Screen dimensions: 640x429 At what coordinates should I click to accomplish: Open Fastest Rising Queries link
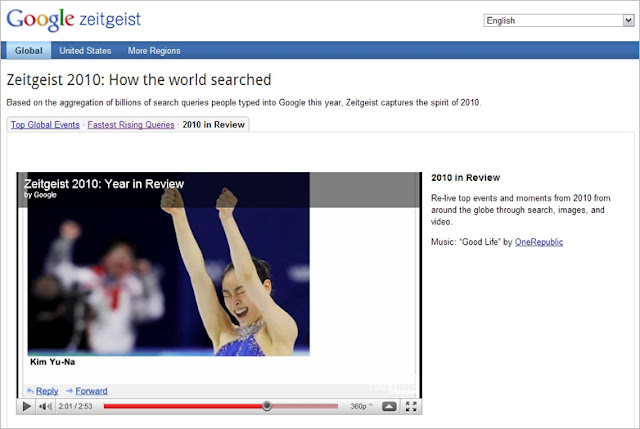coord(131,125)
